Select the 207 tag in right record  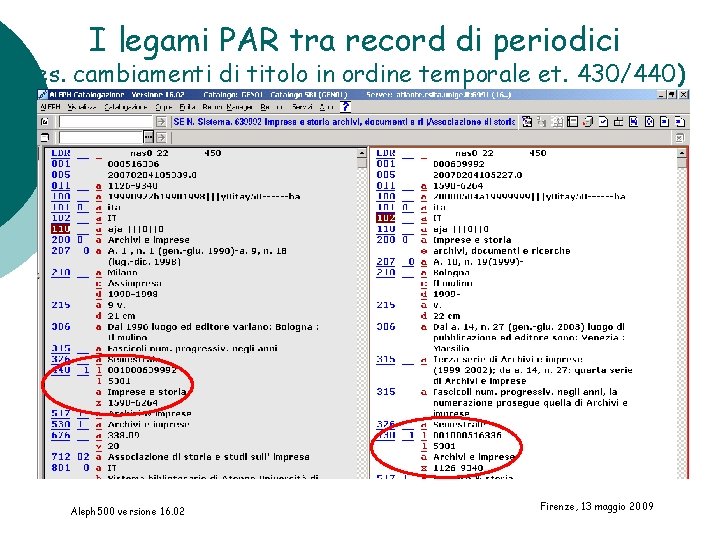point(386,262)
